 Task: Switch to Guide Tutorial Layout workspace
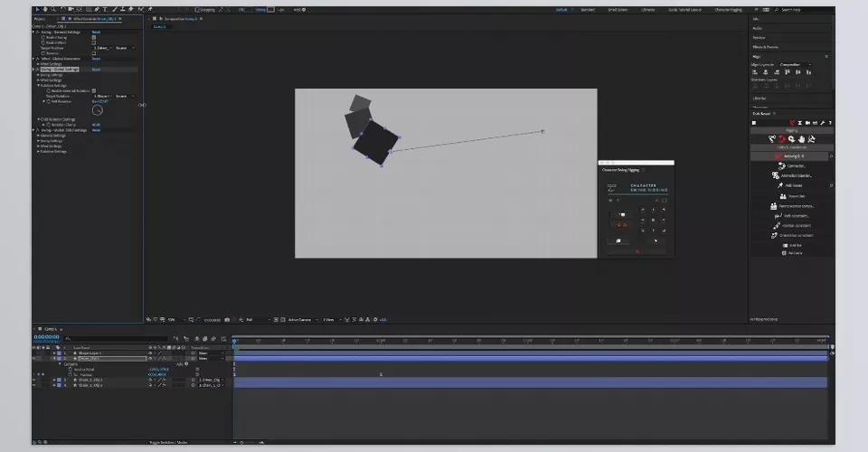[684, 9]
